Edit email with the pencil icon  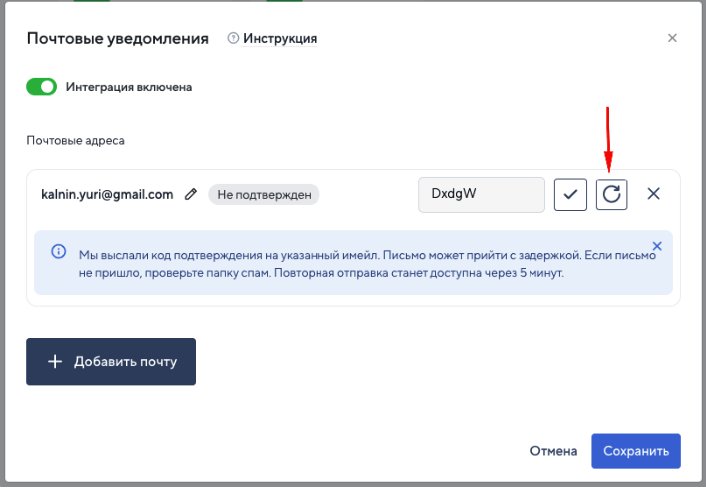click(191, 195)
